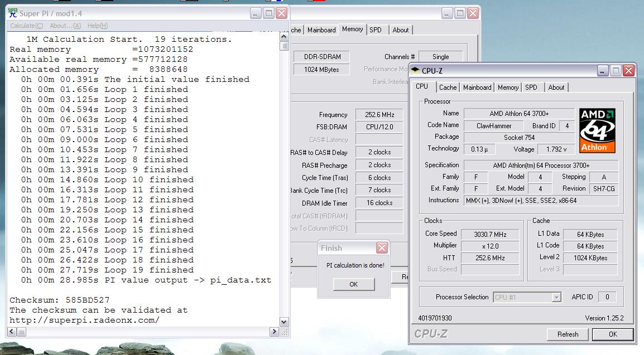Click the Super PI title bar icon

pos(13,13)
